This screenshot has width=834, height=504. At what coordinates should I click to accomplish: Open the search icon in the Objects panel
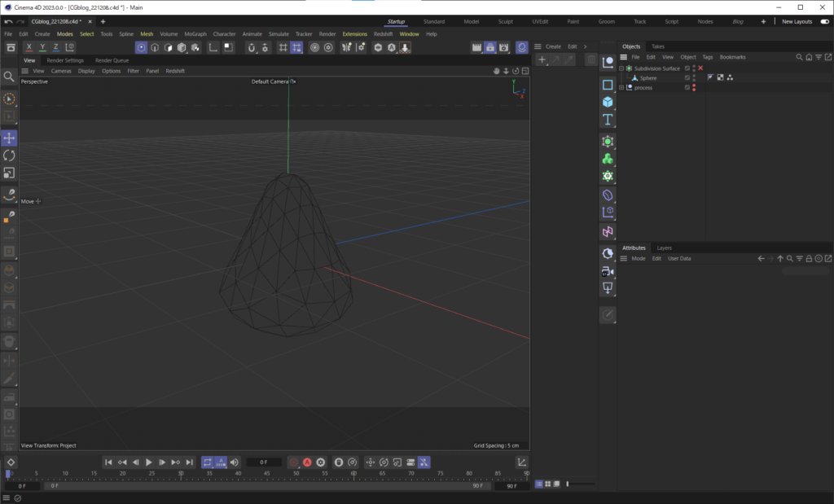800,57
